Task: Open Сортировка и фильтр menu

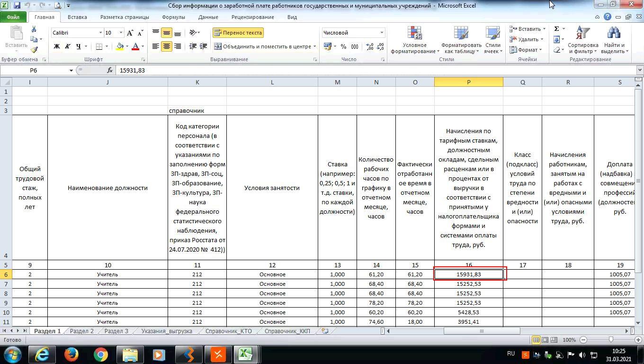Action: click(x=583, y=40)
